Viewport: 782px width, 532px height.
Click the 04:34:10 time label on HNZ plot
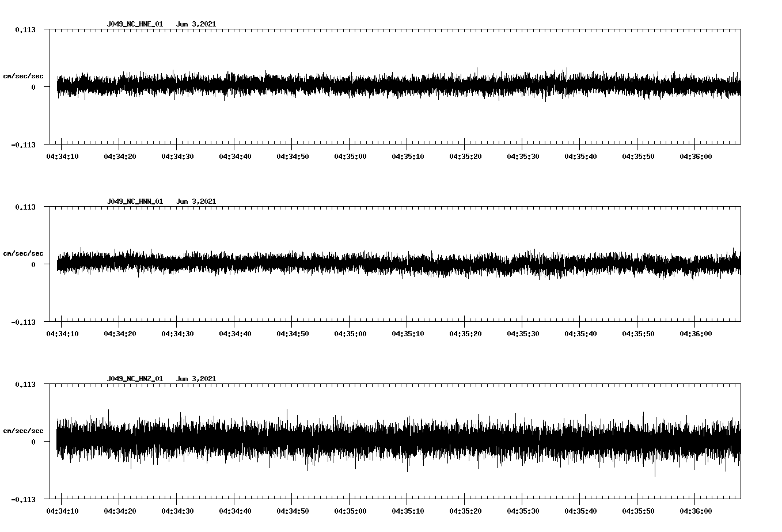tap(62, 511)
